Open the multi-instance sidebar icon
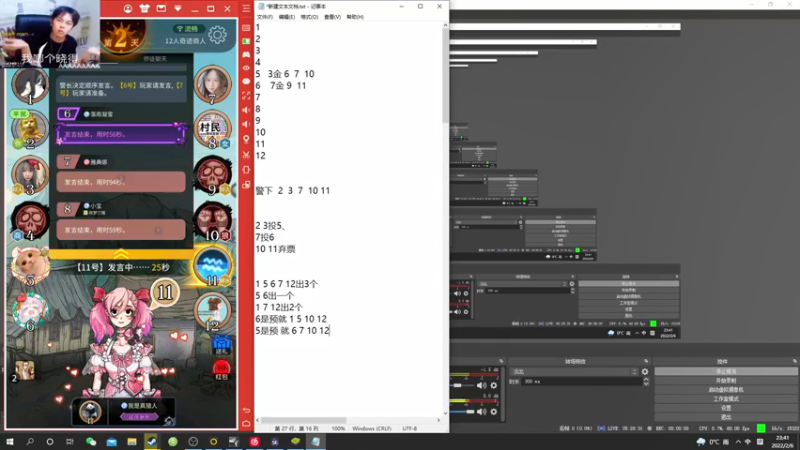 pyautogui.click(x=246, y=185)
